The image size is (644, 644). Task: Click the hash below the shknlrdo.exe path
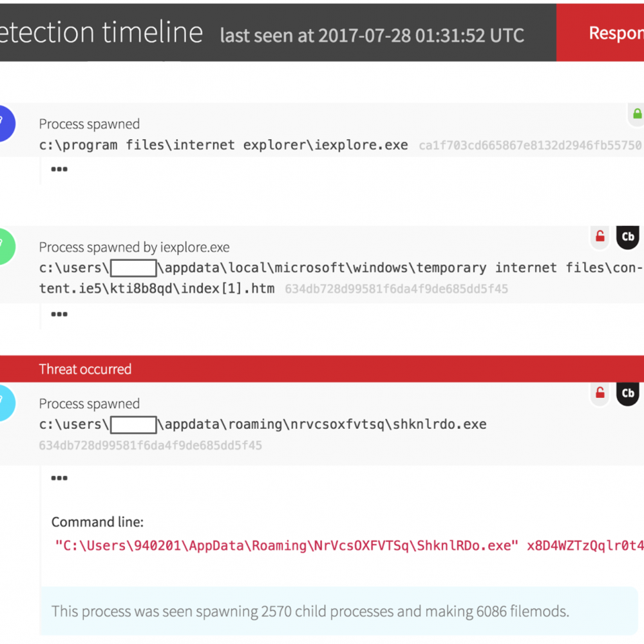[x=150, y=445]
